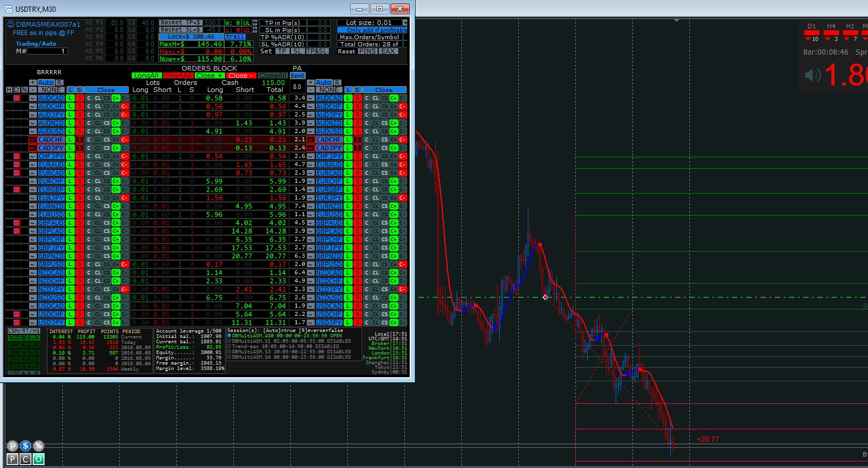Click green L for AUDNZD in left list
Image resolution: width=868 pixels, height=468 pixels.
click(x=71, y=123)
